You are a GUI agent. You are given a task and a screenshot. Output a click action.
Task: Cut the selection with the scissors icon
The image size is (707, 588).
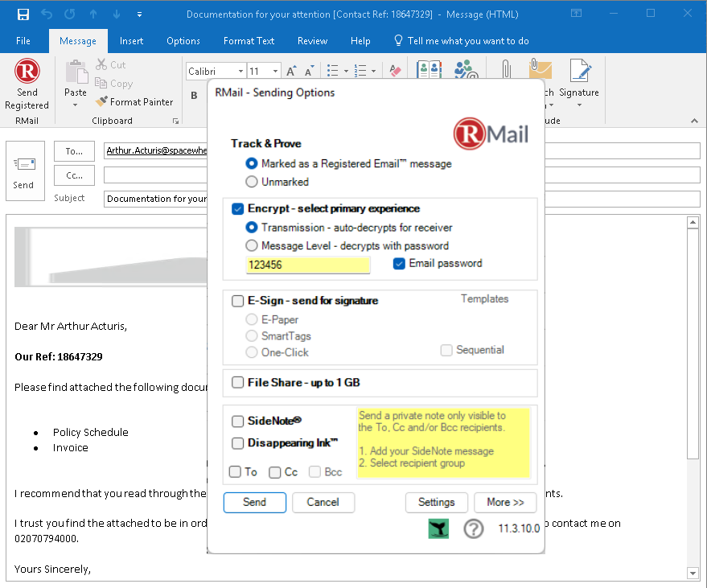click(101, 64)
